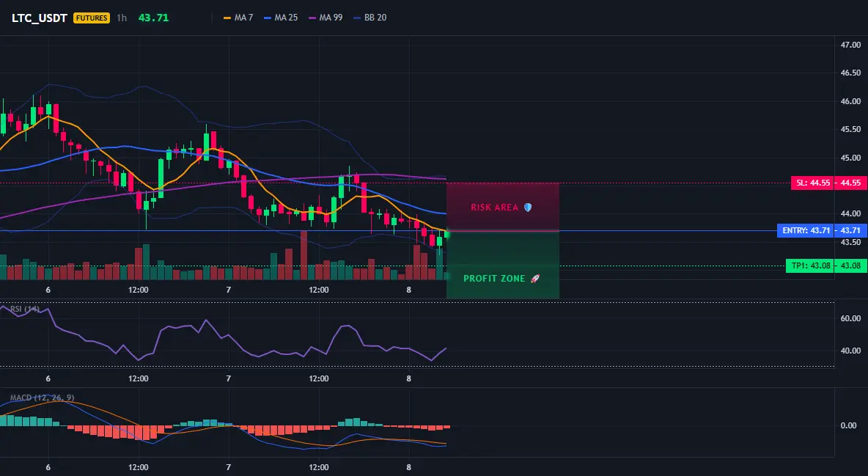Click the 43.50 price axis label
This screenshot has width=868, height=476.
[850, 242]
